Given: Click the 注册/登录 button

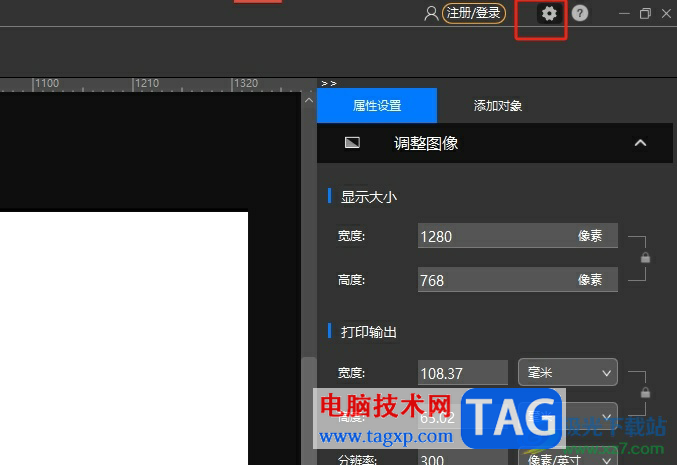Looking at the screenshot, I should 474,13.
